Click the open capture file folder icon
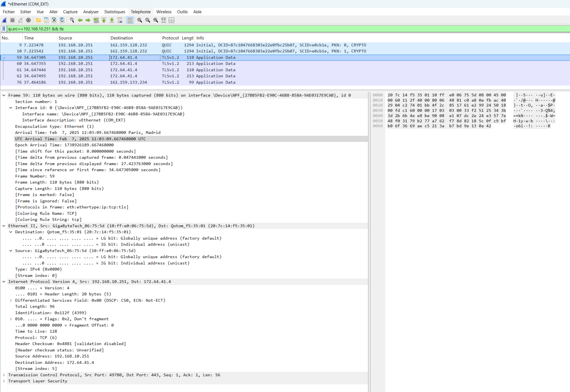The width and height of the screenshot is (570, 392). [x=38, y=20]
